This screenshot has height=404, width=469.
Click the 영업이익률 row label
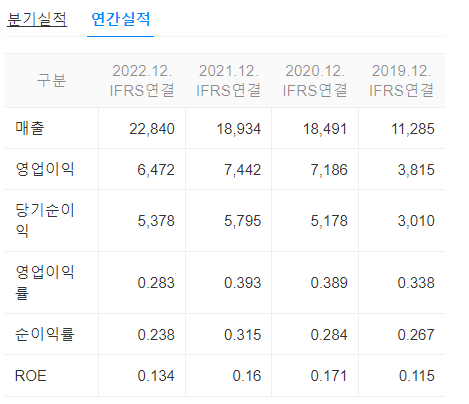tap(45, 282)
